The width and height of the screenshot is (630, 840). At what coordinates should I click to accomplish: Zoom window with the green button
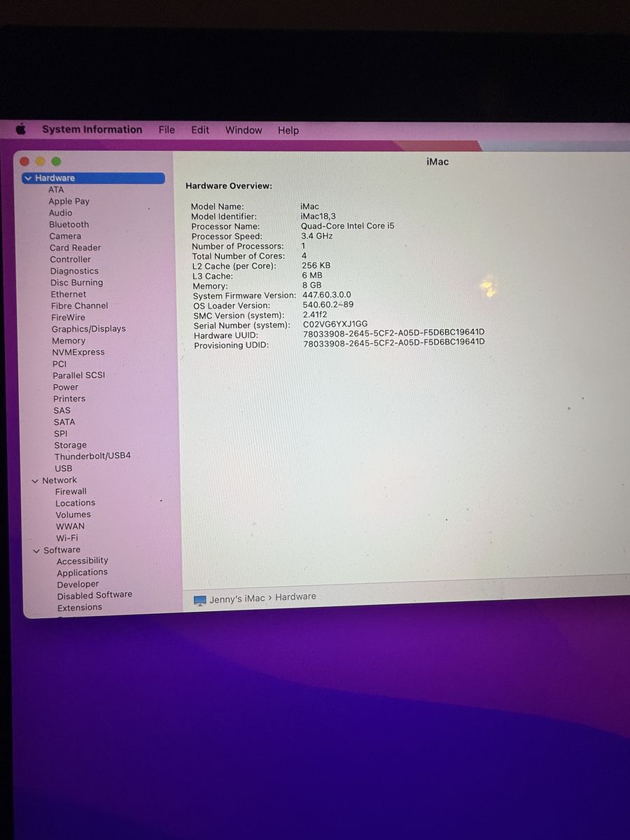(56, 161)
